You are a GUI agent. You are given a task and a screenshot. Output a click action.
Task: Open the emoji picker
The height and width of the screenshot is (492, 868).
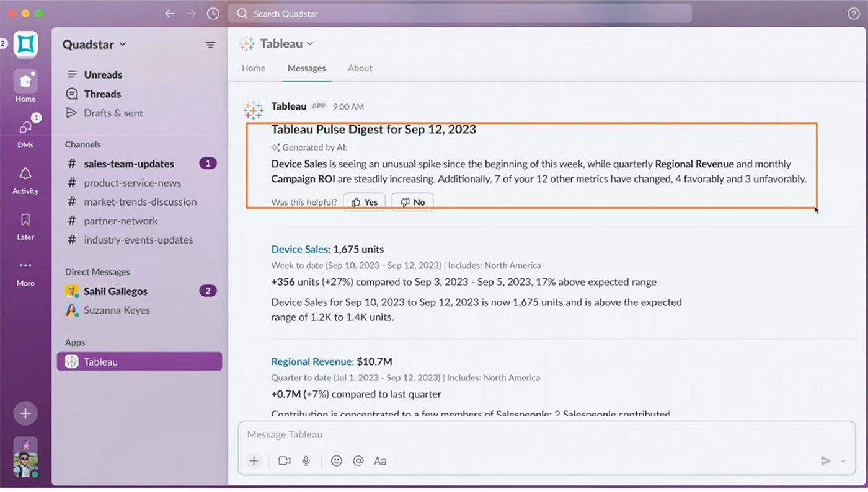pyautogui.click(x=337, y=460)
